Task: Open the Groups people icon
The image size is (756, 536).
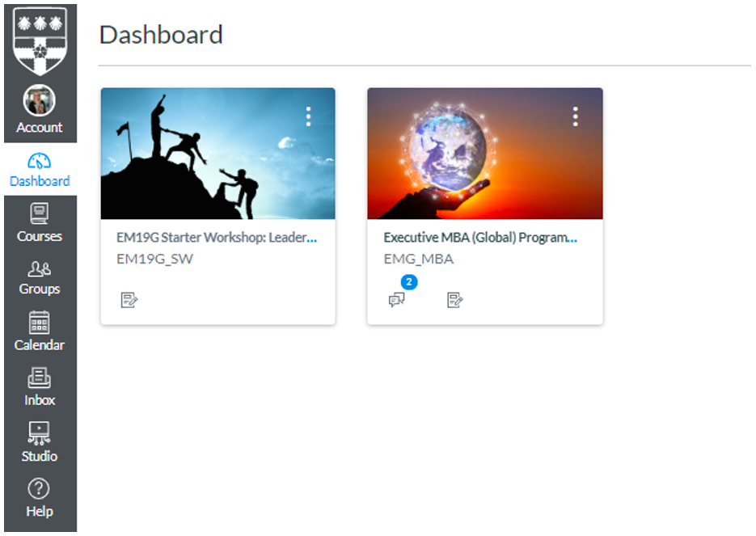Action: (39, 269)
